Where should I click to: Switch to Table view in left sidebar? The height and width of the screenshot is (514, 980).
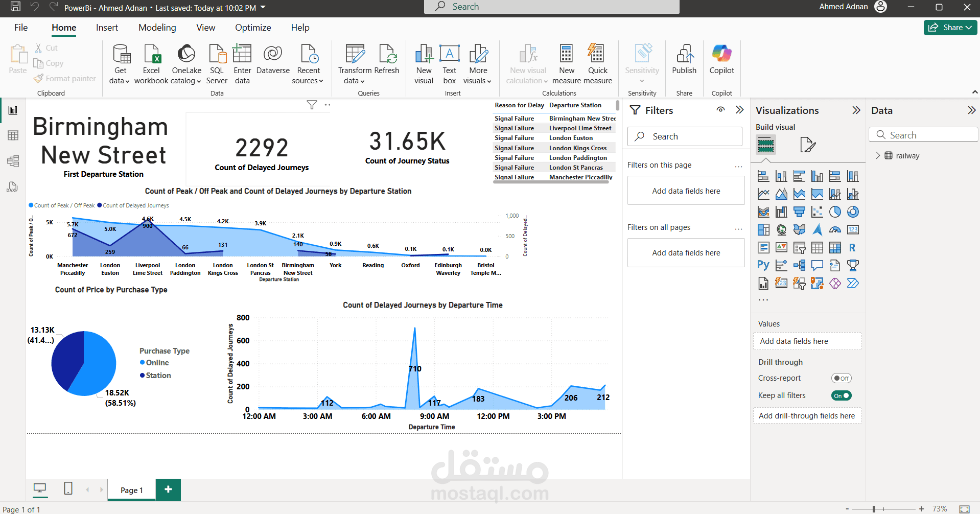click(13, 135)
